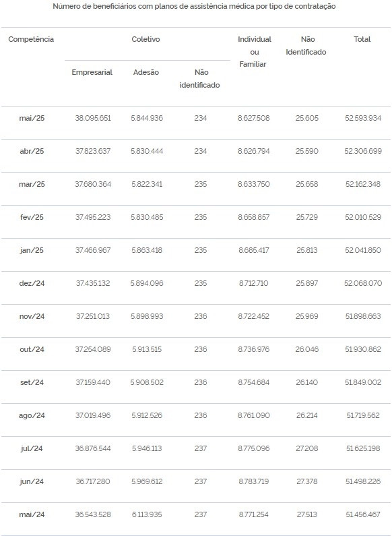This screenshot has width=392, height=536.
Task: Select the Coletivo group header
Action: tap(145, 39)
